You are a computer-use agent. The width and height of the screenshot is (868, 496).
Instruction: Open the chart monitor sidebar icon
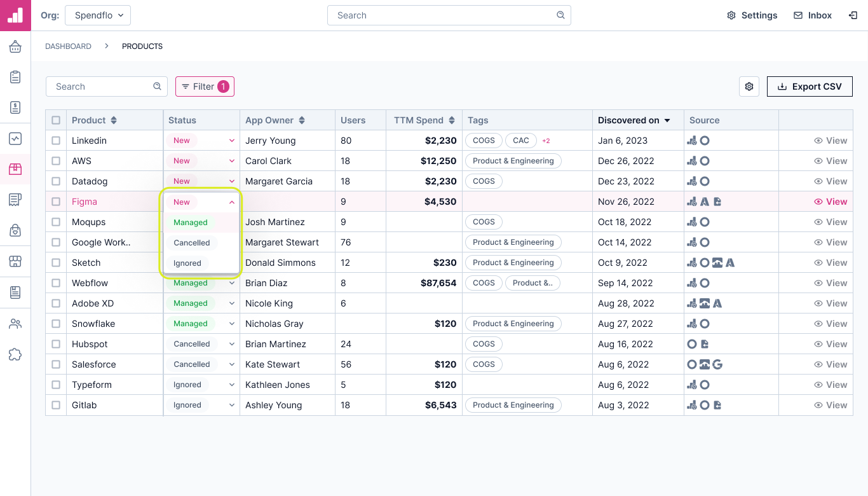[15, 139]
